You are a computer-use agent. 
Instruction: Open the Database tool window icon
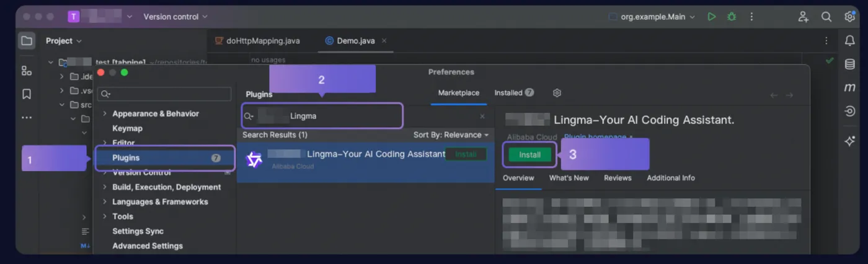[x=849, y=64]
